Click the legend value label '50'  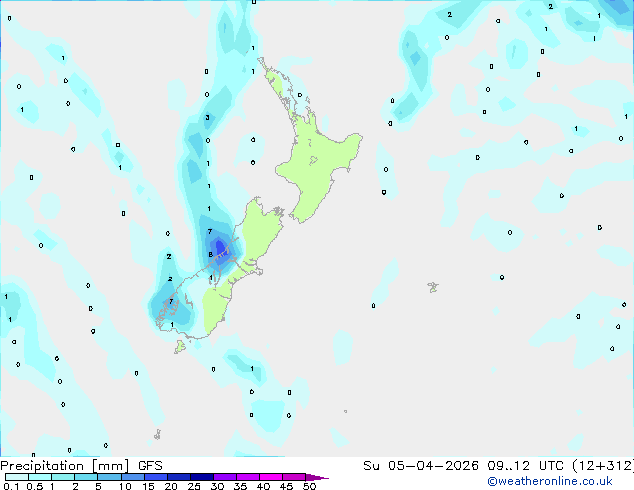click(x=309, y=486)
